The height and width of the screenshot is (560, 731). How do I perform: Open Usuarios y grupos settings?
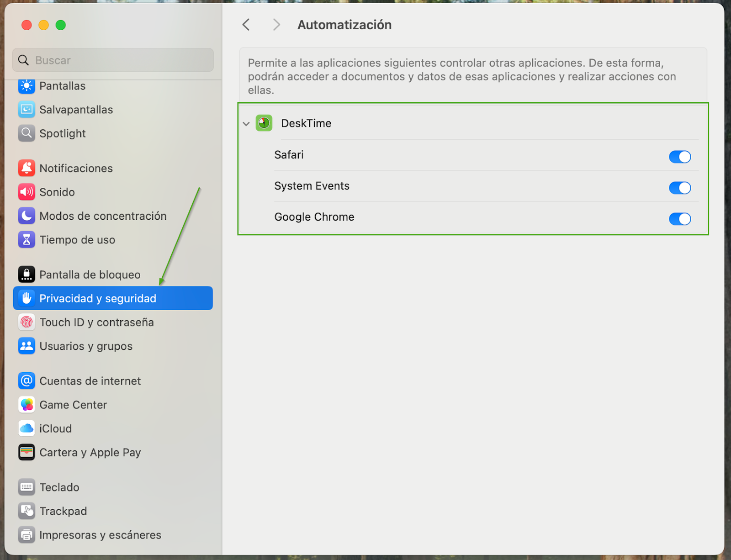[86, 346]
